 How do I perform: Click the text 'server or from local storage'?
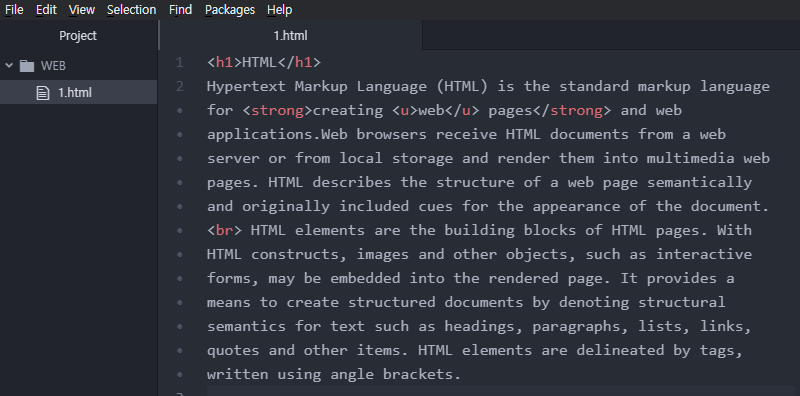click(330, 159)
